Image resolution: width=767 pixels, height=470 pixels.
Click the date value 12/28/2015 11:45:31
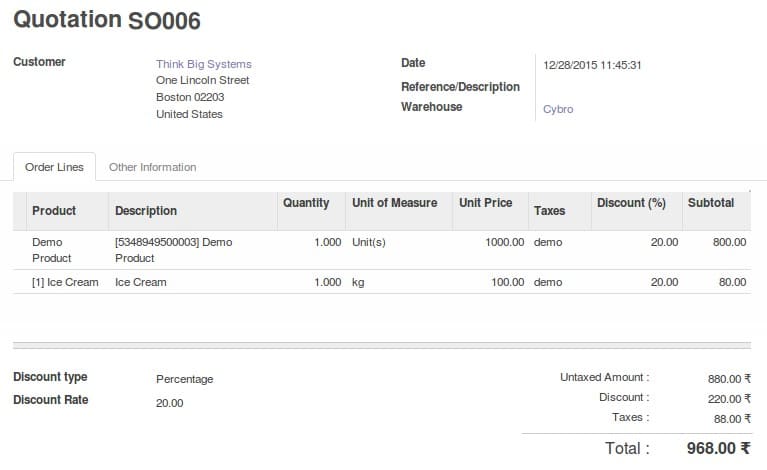click(x=592, y=65)
